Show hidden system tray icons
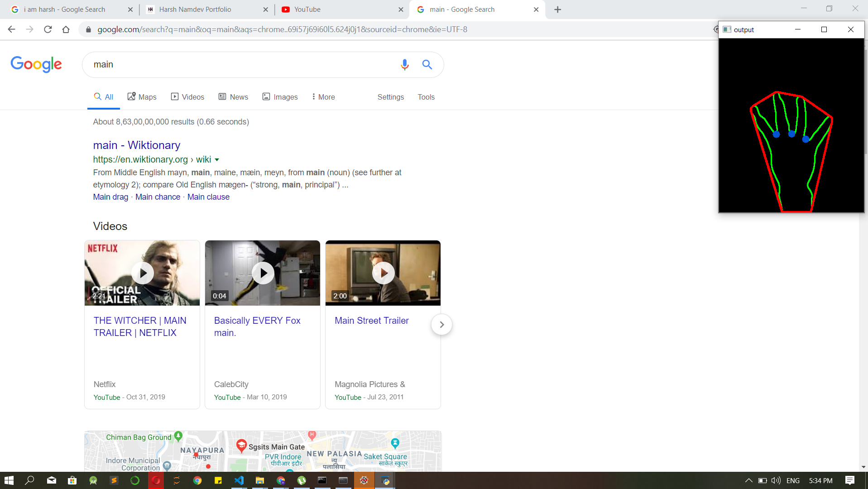 pos(748,480)
